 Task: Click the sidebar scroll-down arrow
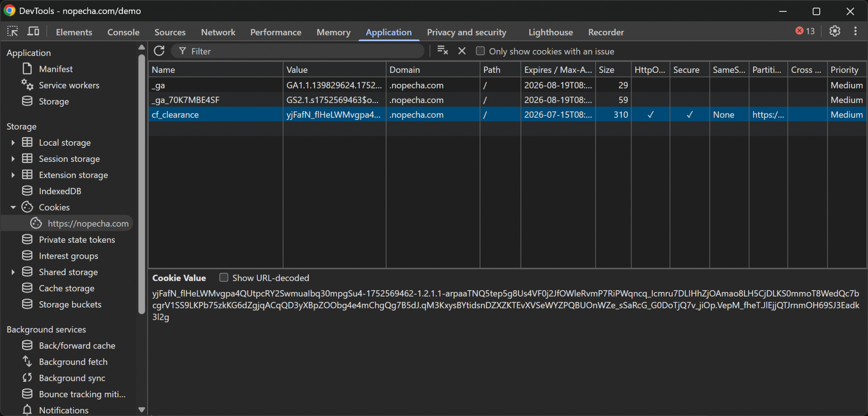click(x=142, y=410)
